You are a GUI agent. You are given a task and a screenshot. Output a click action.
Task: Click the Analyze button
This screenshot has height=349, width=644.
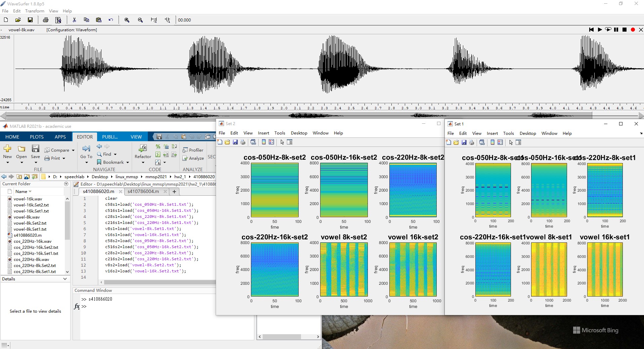click(x=193, y=158)
